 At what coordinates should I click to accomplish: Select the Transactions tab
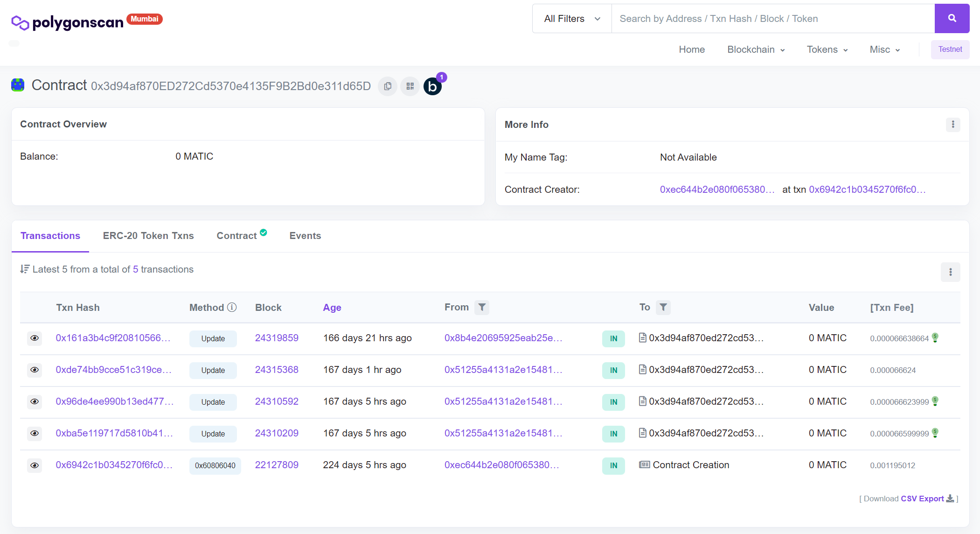50,236
